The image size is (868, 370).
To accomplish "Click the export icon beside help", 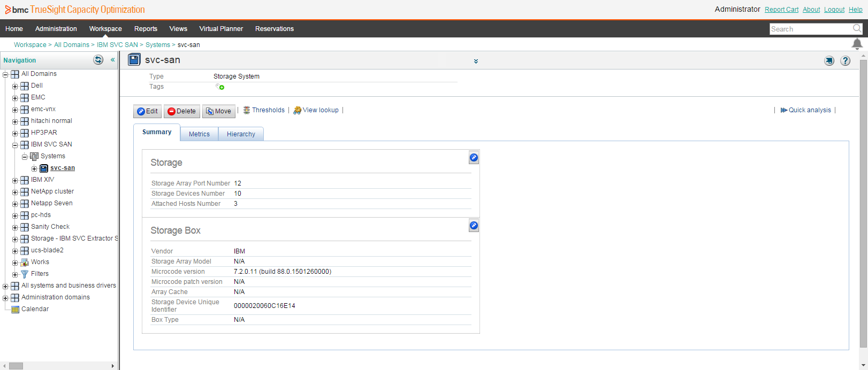I will (x=829, y=61).
